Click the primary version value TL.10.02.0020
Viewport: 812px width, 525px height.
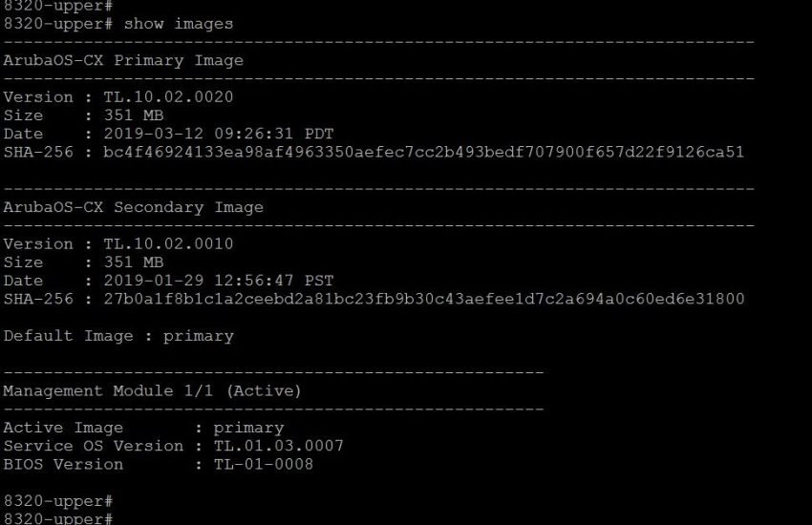coord(168,96)
